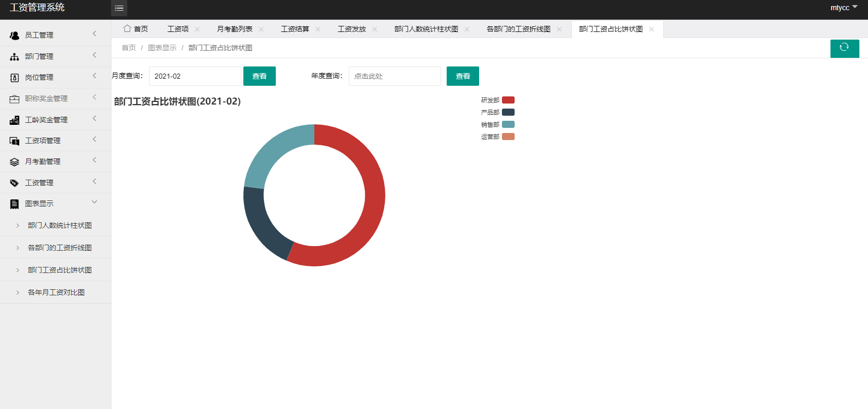Viewport: 868px width, 409px height.
Task: Click the year query 点击此处 field
Action: 395,76
